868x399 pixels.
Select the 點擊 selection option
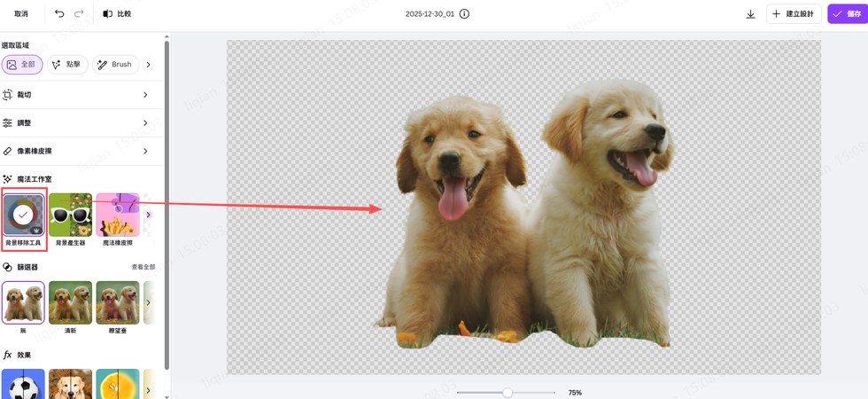67,64
